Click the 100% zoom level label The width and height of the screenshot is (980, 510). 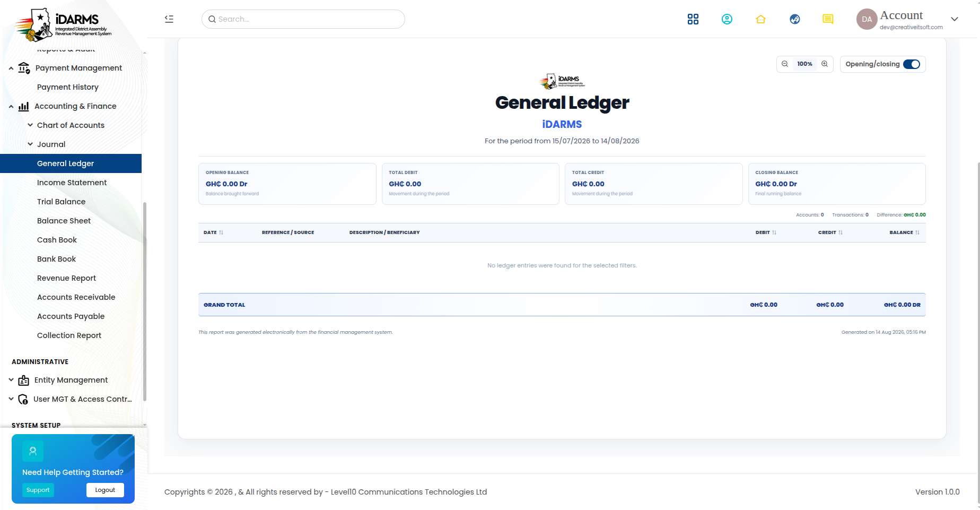tap(804, 64)
